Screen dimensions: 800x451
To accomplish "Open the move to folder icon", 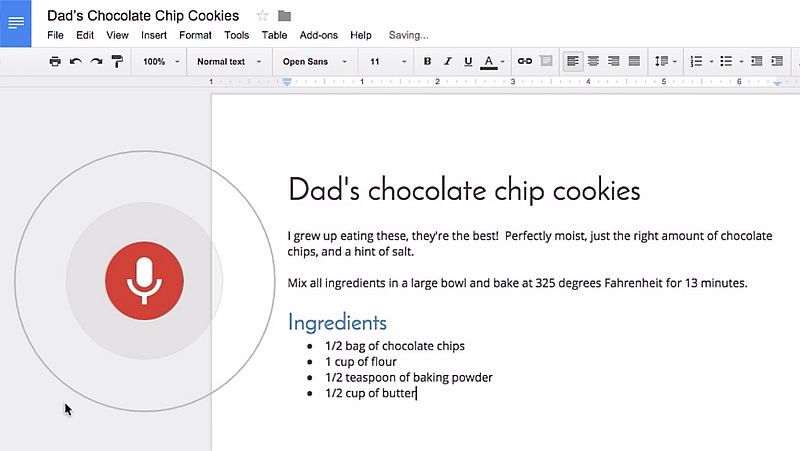I will tap(284, 16).
